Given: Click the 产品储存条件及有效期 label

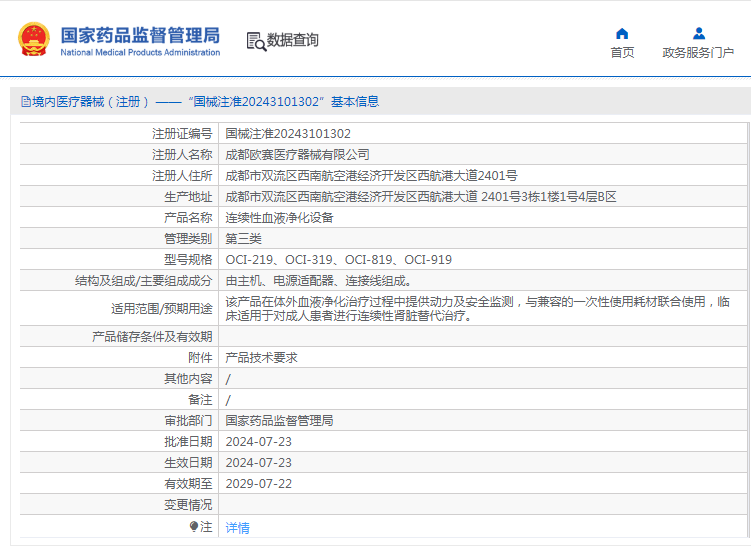Looking at the screenshot, I should [x=152, y=337].
